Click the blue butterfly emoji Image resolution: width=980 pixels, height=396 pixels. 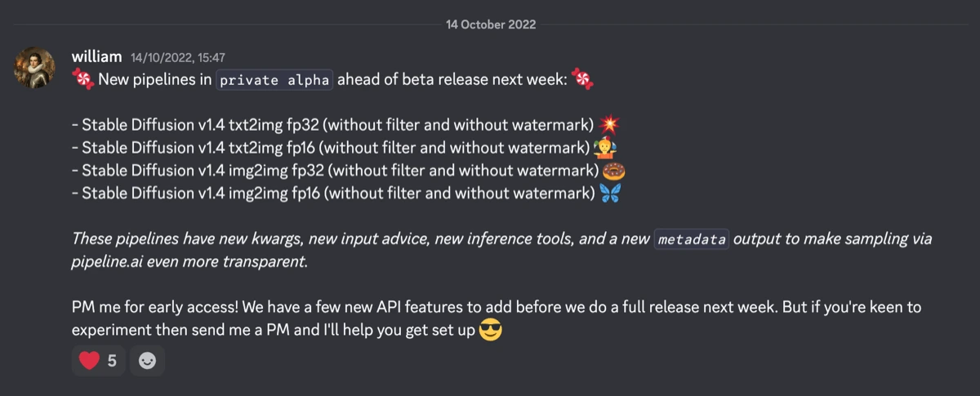tap(609, 194)
